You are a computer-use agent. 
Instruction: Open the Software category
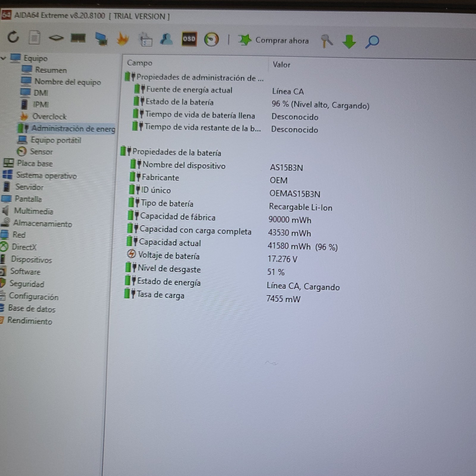coord(25,271)
